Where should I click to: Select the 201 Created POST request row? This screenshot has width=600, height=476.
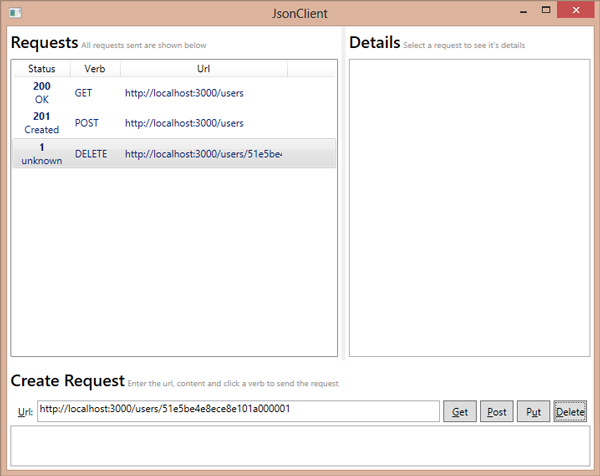[174, 123]
